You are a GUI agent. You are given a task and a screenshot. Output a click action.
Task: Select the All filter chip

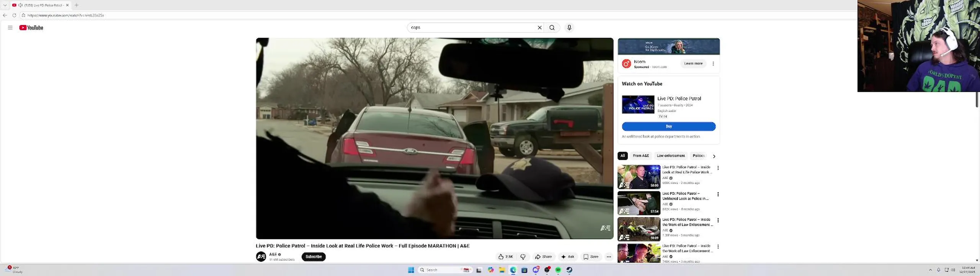pyautogui.click(x=622, y=156)
